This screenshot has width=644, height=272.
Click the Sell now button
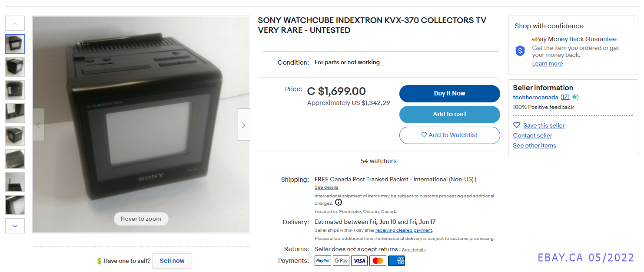point(172,261)
